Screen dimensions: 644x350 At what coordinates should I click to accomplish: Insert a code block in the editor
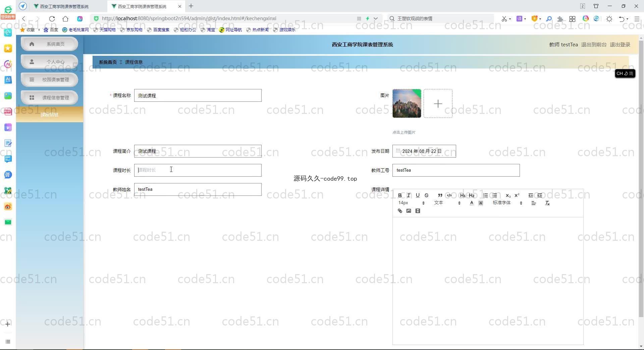pyautogui.click(x=449, y=195)
